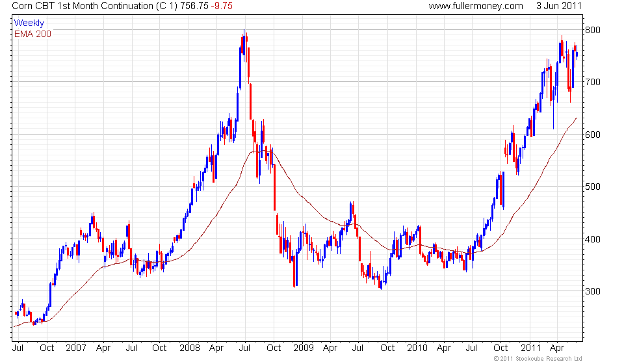Click the Oct label just before 2010
637x364 pixels.
(387, 348)
